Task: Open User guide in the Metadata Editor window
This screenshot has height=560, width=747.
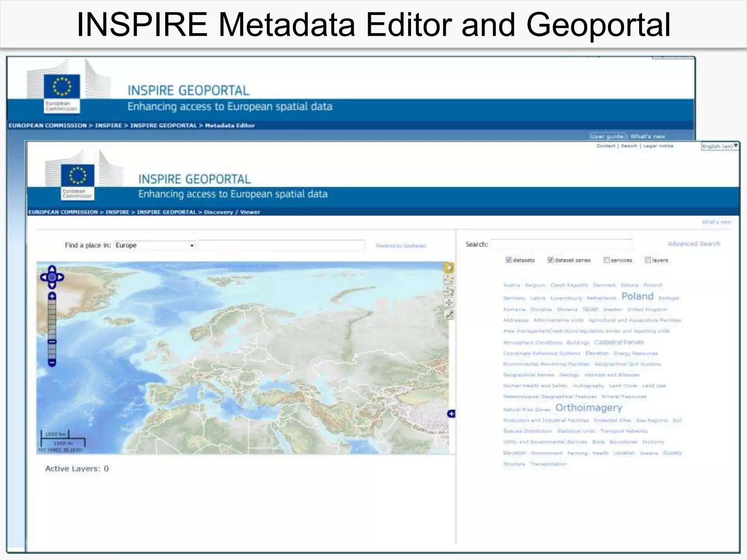Action: pos(607,136)
